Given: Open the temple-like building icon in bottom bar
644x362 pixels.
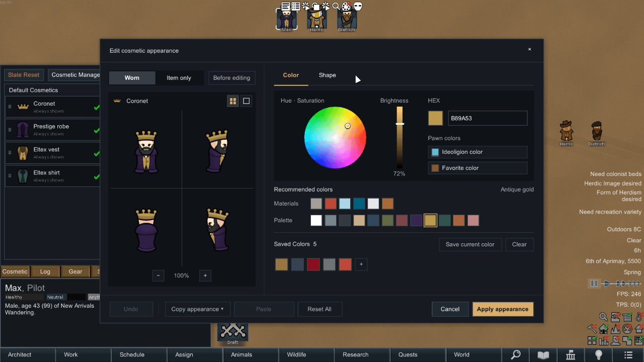Looking at the screenshot, I should coord(571,354).
